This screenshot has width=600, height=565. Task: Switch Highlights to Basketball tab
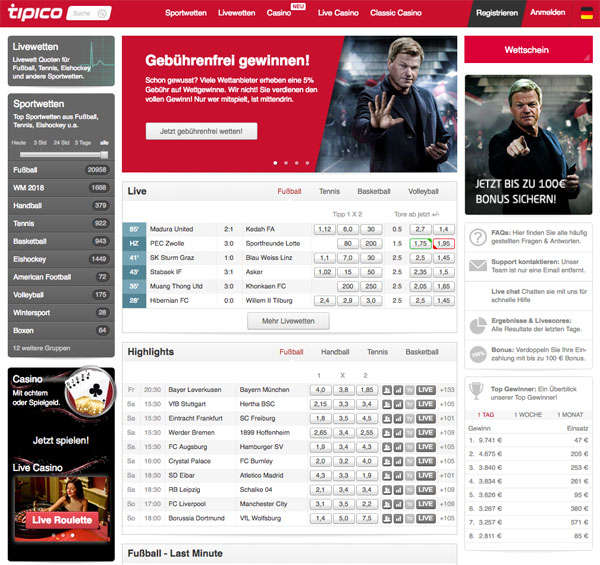[x=422, y=352]
